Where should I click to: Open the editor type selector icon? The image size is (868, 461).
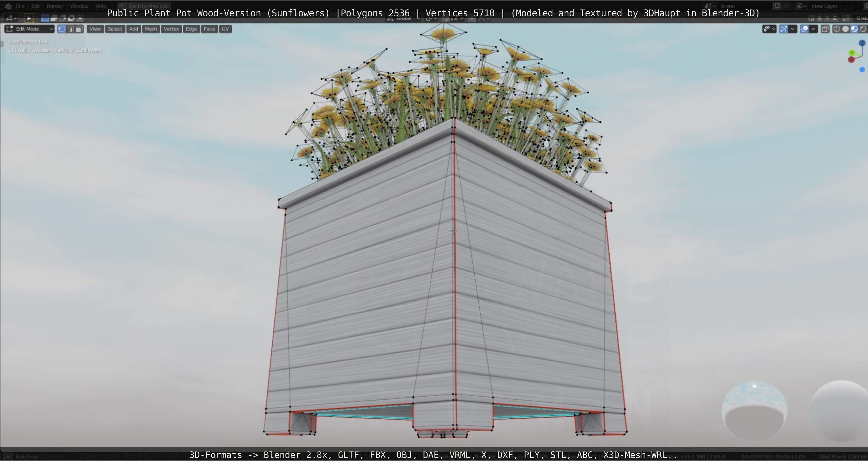(11, 18)
